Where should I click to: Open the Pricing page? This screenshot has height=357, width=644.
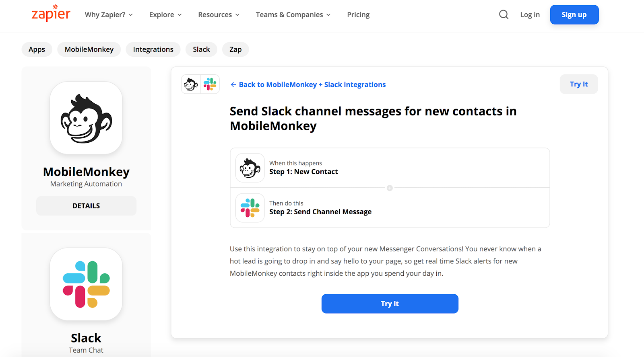coord(358,14)
